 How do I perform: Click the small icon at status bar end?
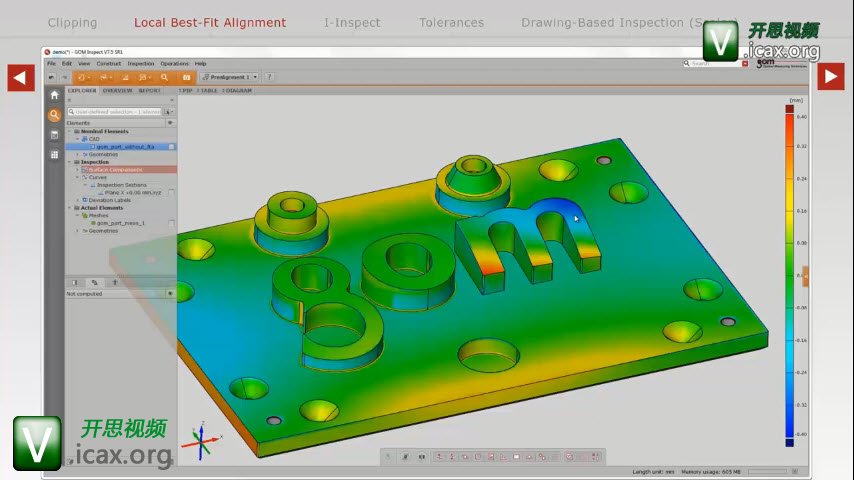(795, 471)
